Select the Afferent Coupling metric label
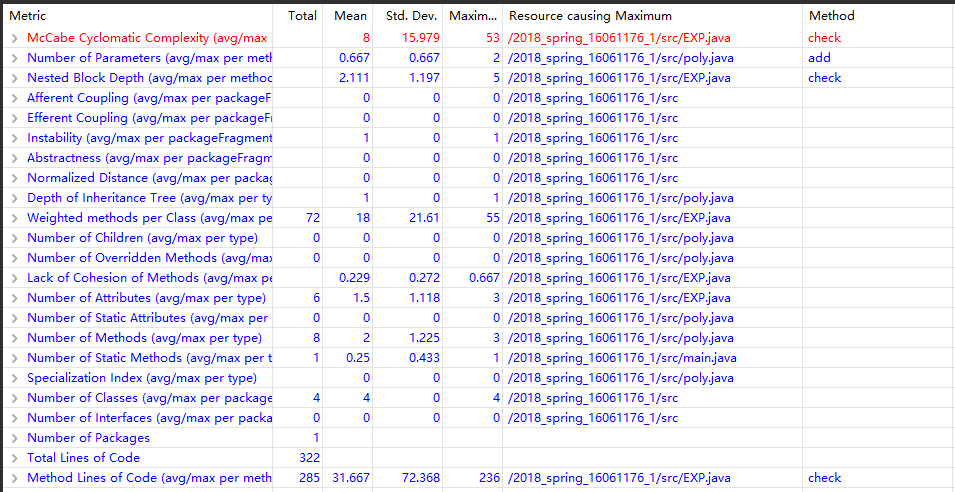The image size is (955, 492). (x=150, y=98)
